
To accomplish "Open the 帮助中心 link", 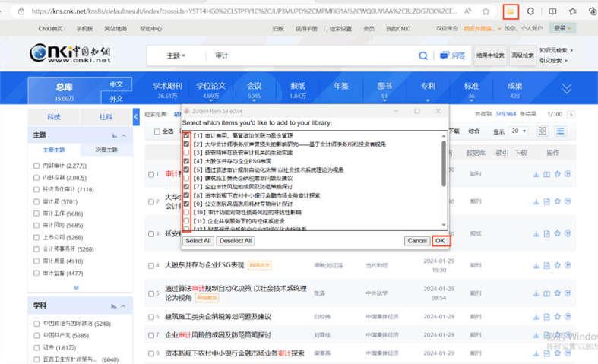I will point(150,29).
